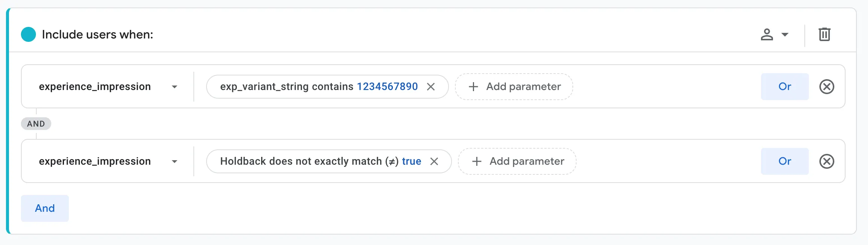Add parameter to first condition row

pyautogui.click(x=514, y=87)
